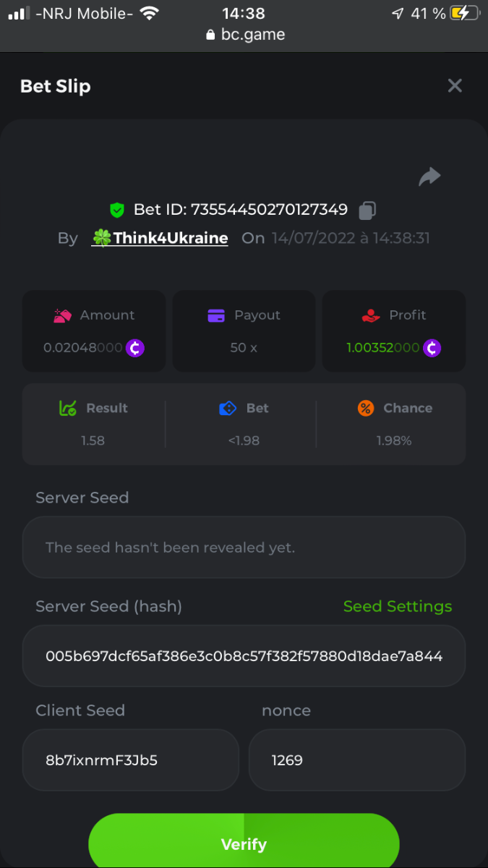Click the purple coin icon beside Amount
Screen dimensions: 488x868
click(135, 348)
